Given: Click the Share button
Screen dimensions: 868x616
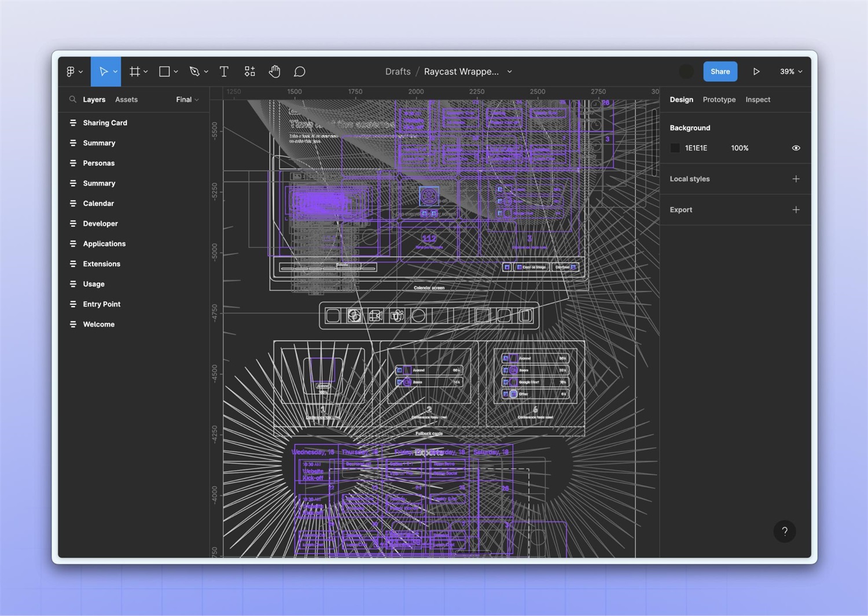Looking at the screenshot, I should click(720, 72).
